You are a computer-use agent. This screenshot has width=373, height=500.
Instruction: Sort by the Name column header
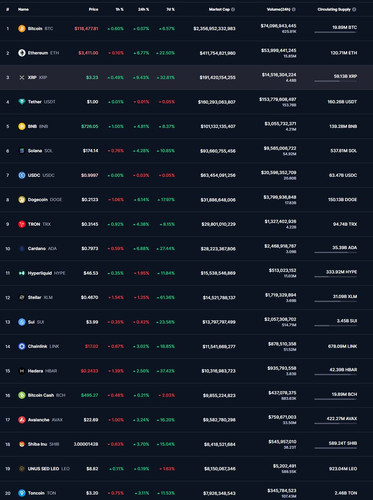pos(23,9)
